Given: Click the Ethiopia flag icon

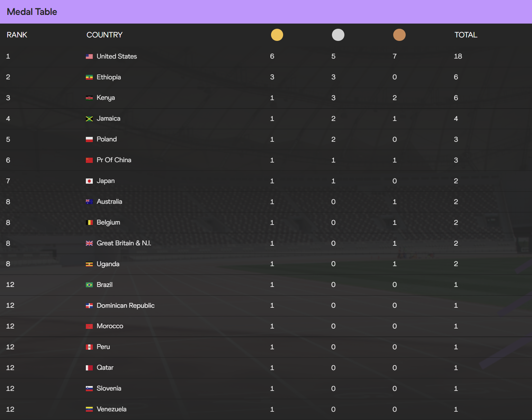Looking at the screenshot, I should 89,77.
